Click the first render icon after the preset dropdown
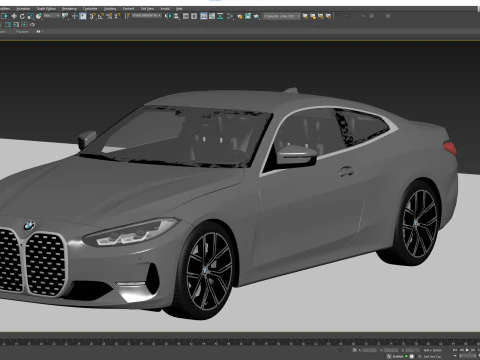Screen dimensions: 480x360 [x=305, y=16]
